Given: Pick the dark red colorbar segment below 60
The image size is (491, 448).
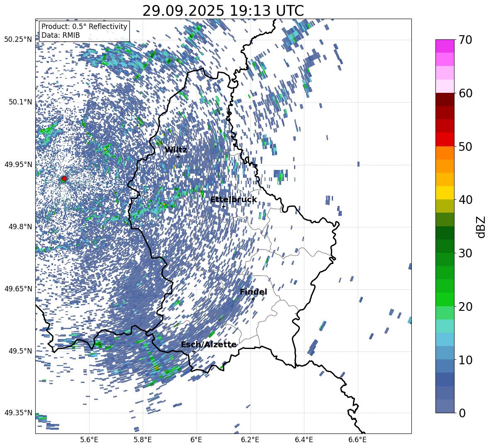Looking at the screenshot, I should [445, 99].
